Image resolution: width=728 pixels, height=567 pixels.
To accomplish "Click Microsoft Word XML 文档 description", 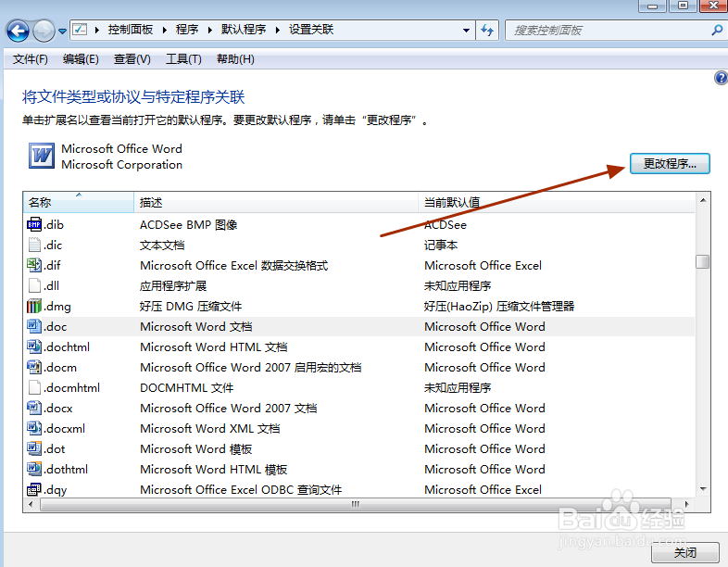I will [210, 429].
